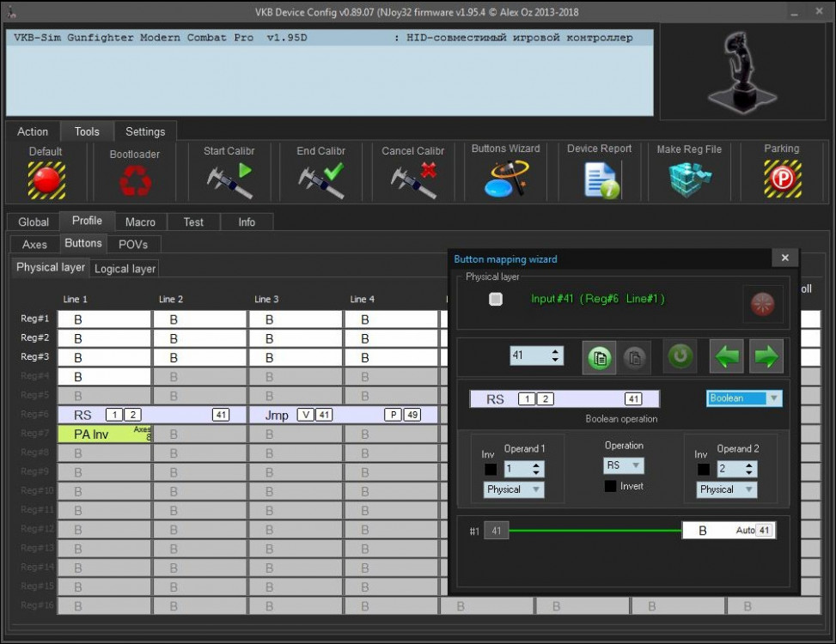
Task: Open the Device Report
Action: click(x=599, y=179)
